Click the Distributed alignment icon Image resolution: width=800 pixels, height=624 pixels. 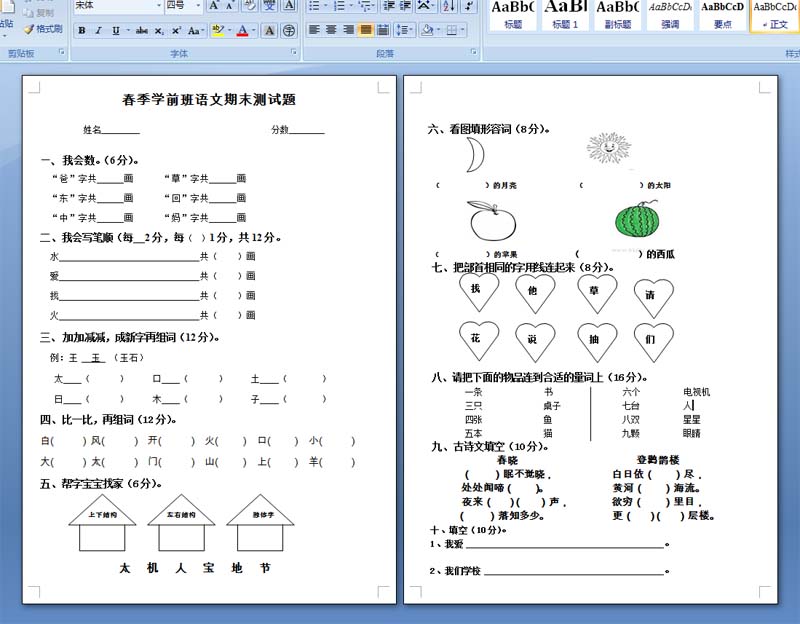(383, 30)
